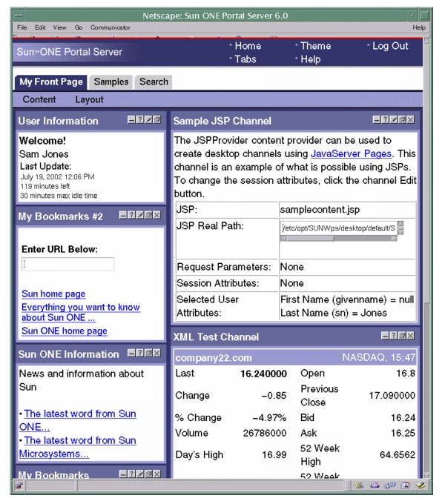Go to portal Home link
The image size is (445, 504).
[x=248, y=46]
